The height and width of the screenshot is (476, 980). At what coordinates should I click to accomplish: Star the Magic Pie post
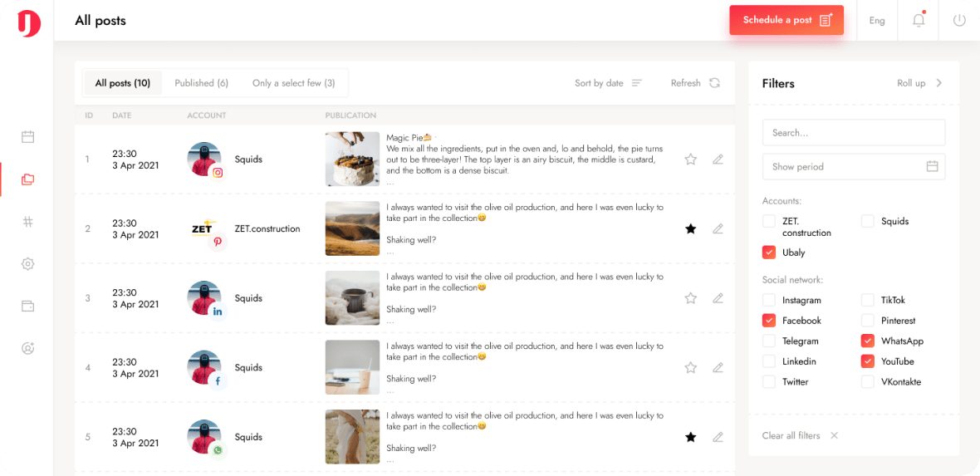click(x=690, y=159)
